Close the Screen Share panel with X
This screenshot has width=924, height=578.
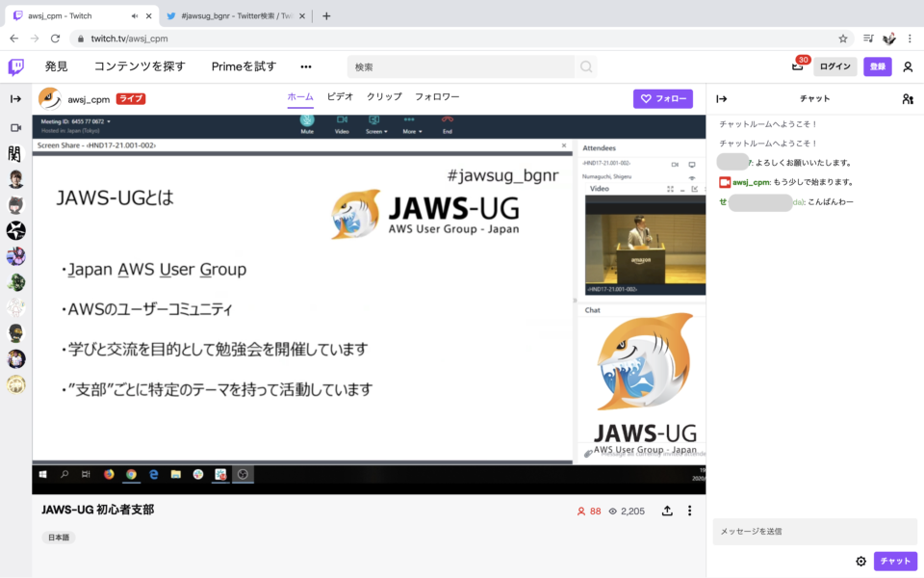point(564,145)
